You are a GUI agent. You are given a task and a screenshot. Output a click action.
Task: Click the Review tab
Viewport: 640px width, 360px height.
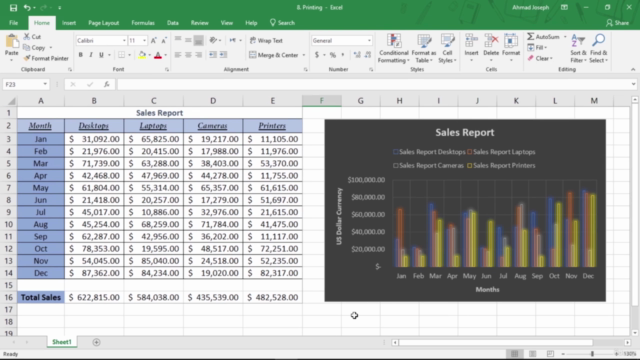[200, 23]
